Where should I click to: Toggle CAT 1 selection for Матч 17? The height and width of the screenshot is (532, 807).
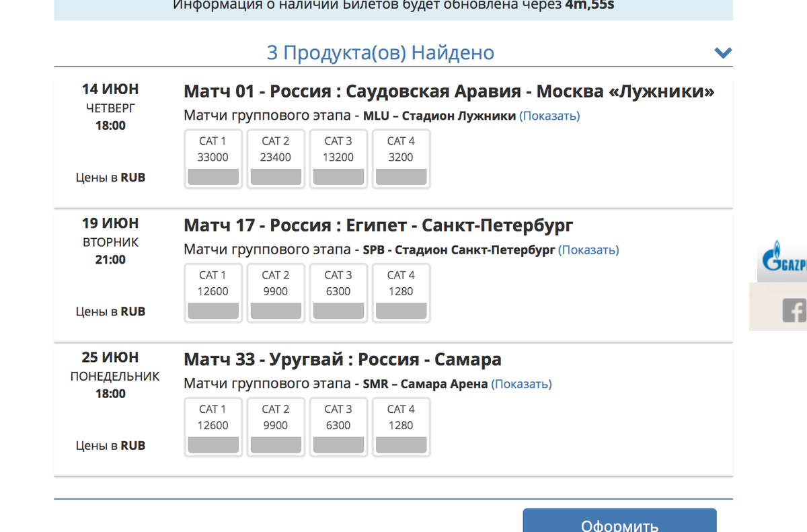(x=213, y=292)
